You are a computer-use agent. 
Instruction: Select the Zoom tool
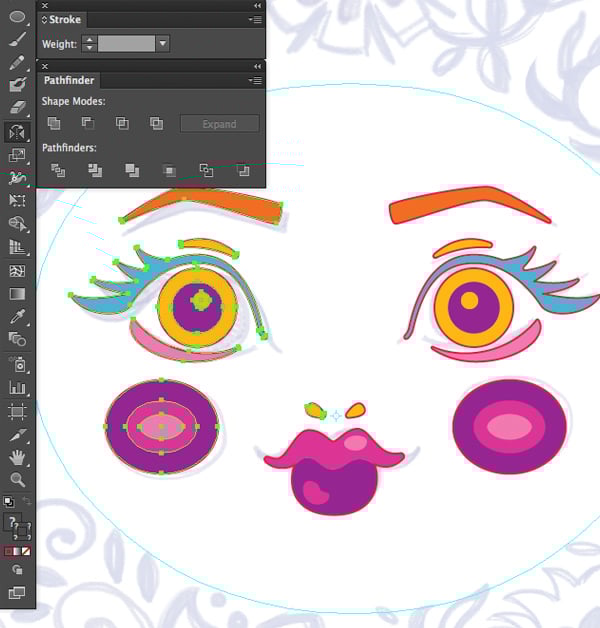tap(17, 479)
